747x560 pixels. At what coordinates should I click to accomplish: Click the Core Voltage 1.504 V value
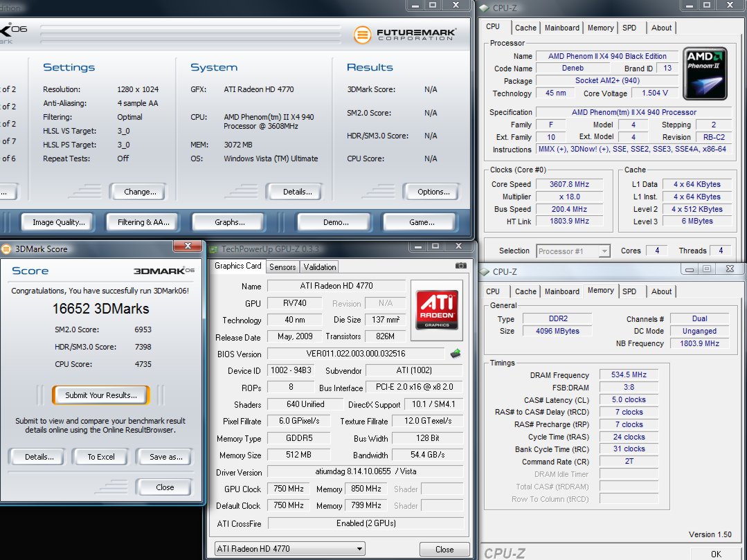coord(655,93)
